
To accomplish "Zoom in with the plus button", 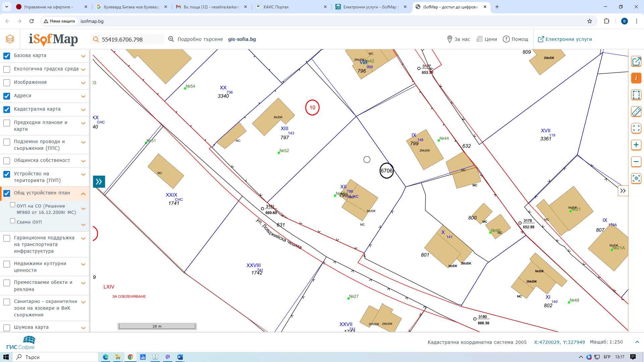I will click(636, 145).
